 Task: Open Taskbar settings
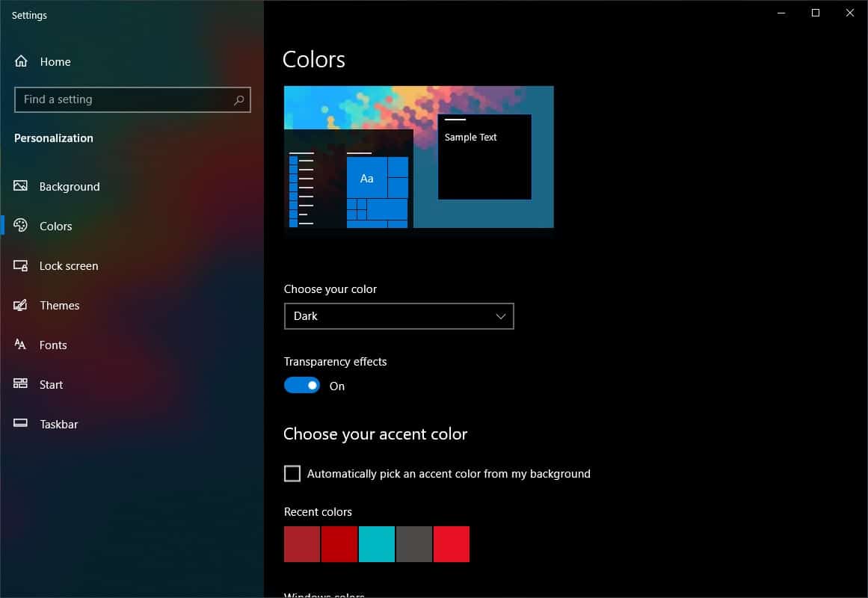(x=58, y=424)
